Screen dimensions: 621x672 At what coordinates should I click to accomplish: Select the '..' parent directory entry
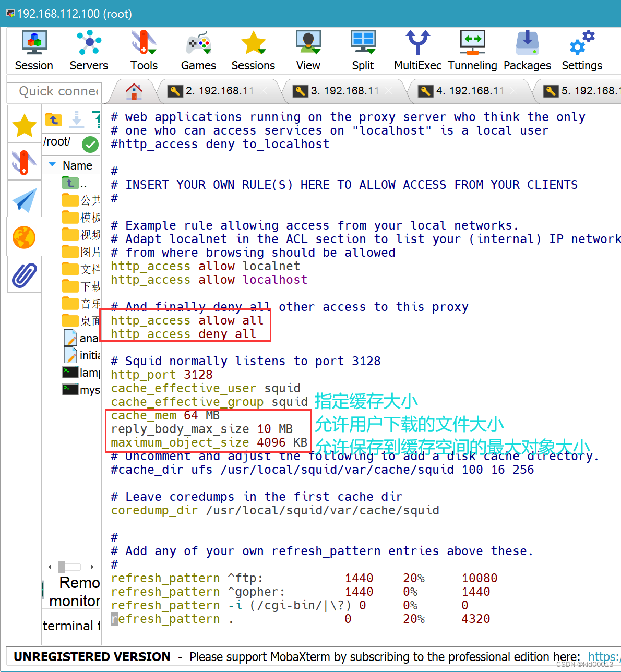pyautogui.click(x=74, y=183)
